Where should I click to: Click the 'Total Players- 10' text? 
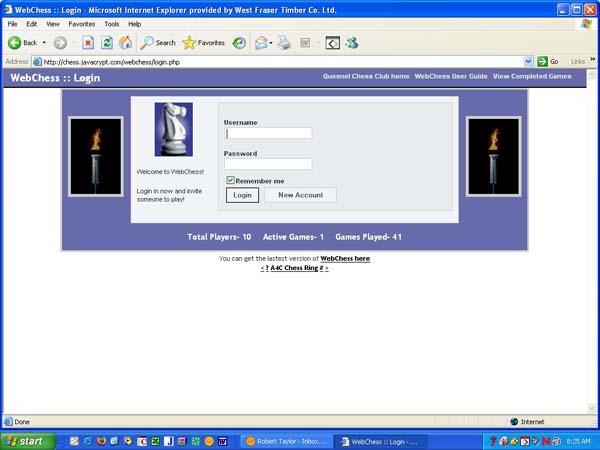pyautogui.click(x=219, y=237)
